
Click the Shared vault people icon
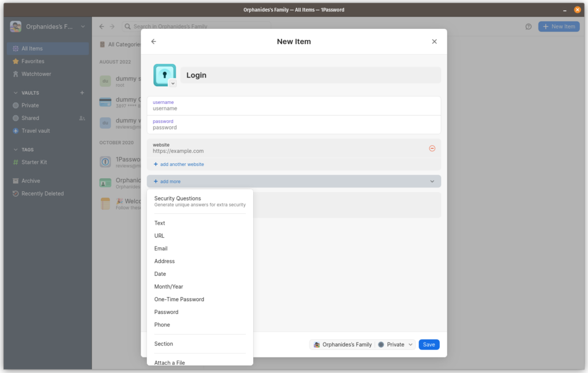click(82, 118)
